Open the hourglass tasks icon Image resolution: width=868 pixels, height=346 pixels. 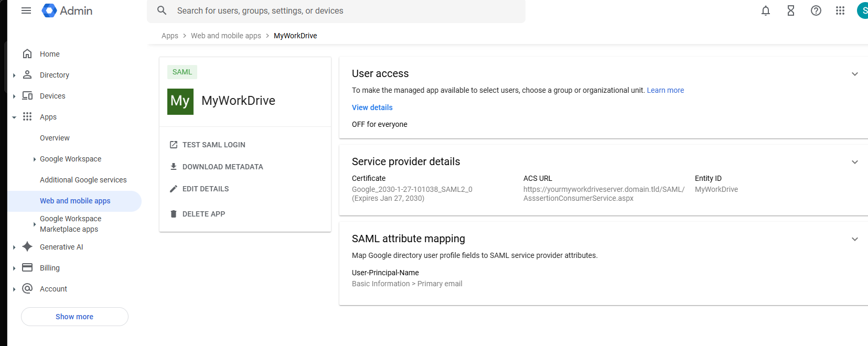[790, 10]
